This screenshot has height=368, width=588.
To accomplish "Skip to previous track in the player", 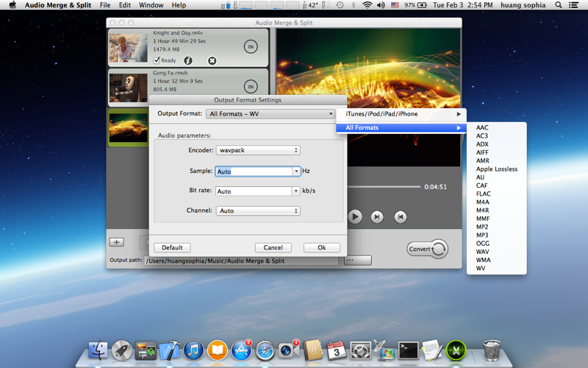I will [x=400, y=216].
